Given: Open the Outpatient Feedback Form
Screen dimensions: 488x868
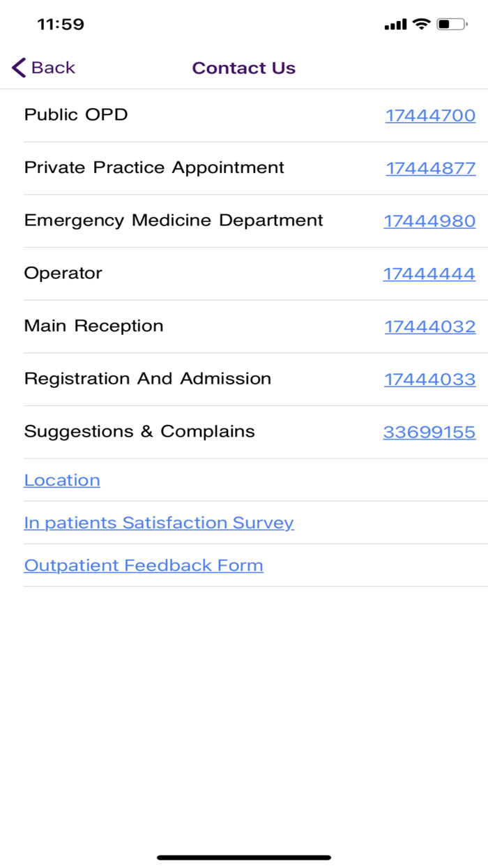Looking at the screenshot, I should (143, 565).
